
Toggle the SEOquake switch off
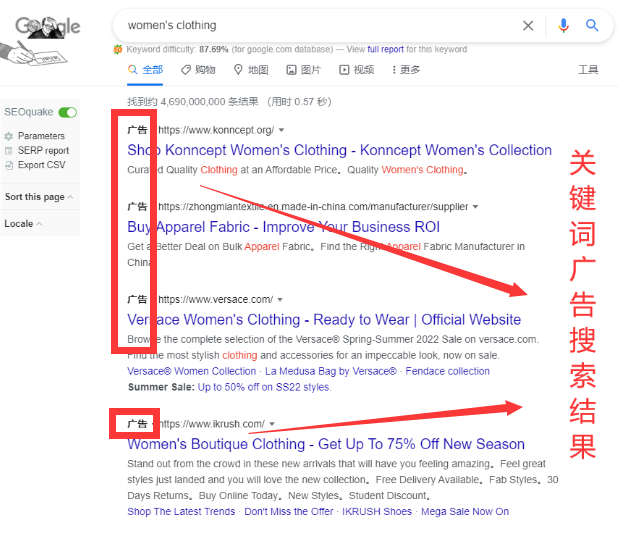tap(68, 112)
